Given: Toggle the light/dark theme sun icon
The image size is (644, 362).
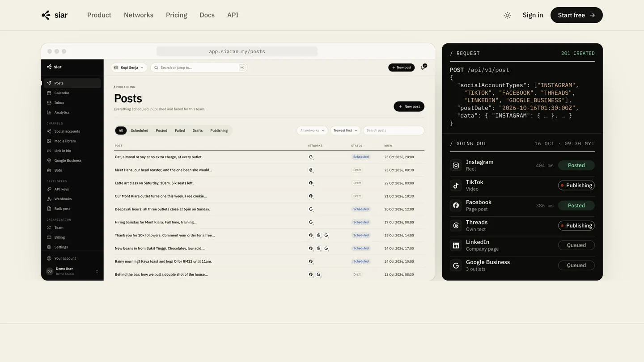Looking at the screenshot, I should pyautogui.click(x=507, y=15).
